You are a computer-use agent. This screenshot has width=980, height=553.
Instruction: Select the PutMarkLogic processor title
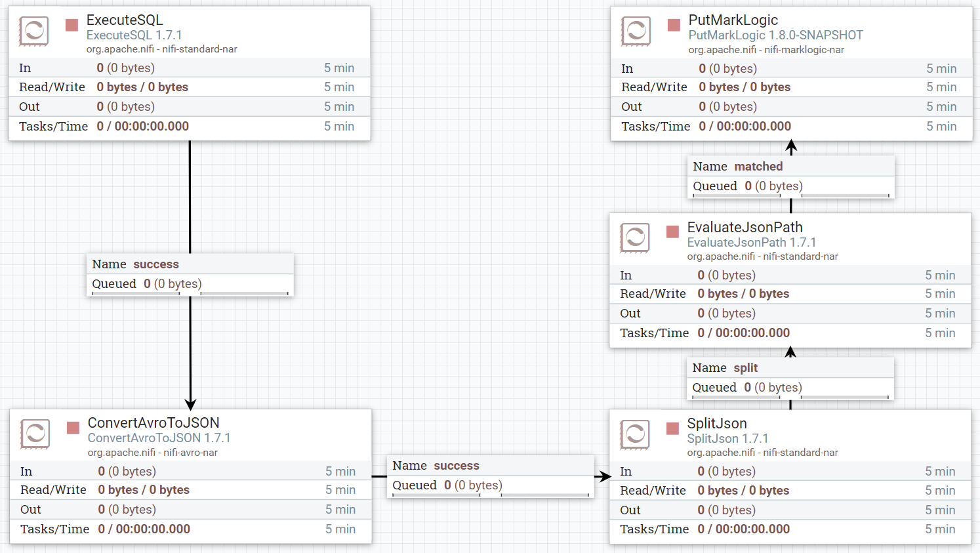(733, 20)
